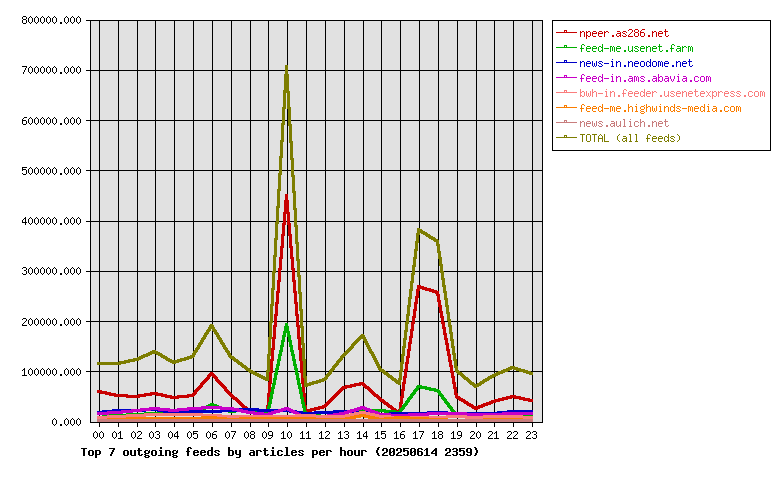Click the 400000.000 y-axis label
780x480 pixels.
51,221
